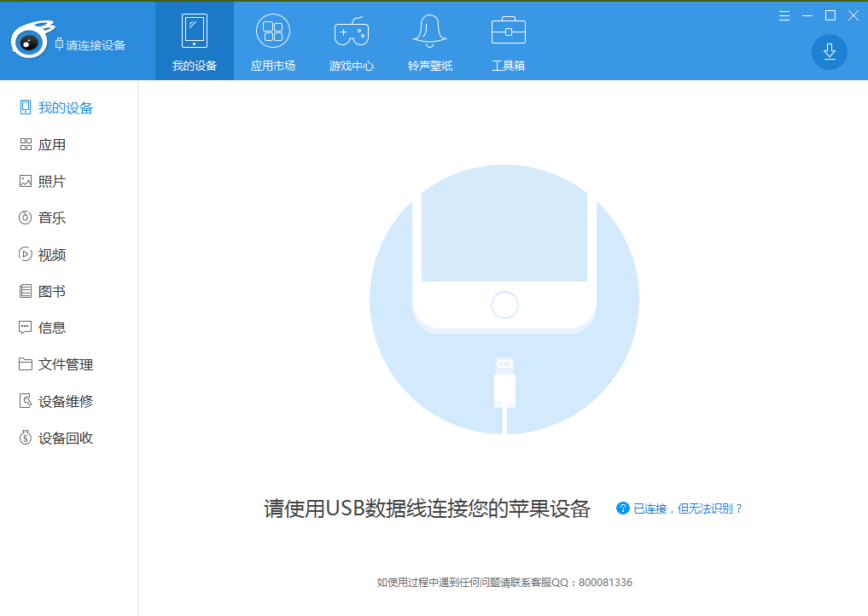Open 应用 apps in the sidebar
The height and width of the screenshot is (616, 868).
[43, 144]
